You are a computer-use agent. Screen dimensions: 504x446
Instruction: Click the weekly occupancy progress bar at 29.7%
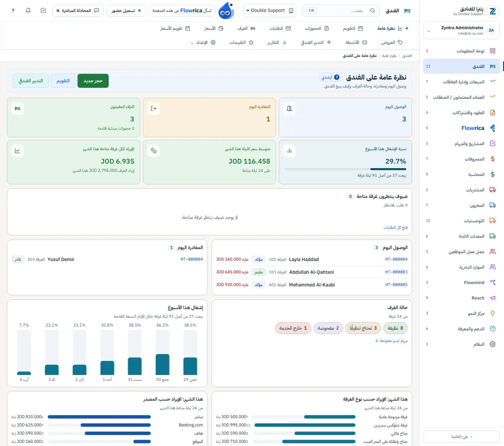(345, 169)
